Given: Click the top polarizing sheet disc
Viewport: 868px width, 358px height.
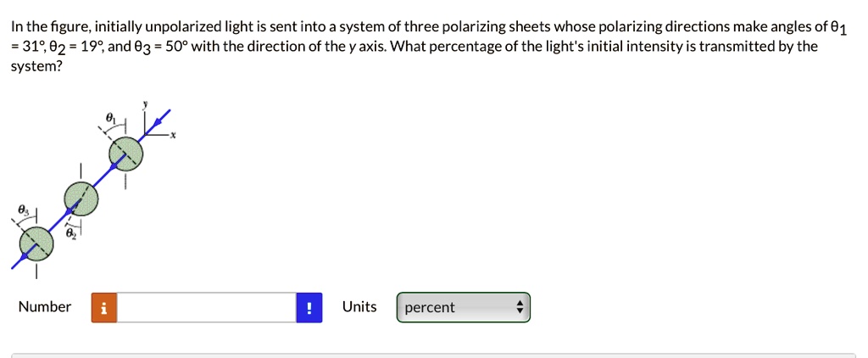Looking at the screenshot, I should pos(126,154).
